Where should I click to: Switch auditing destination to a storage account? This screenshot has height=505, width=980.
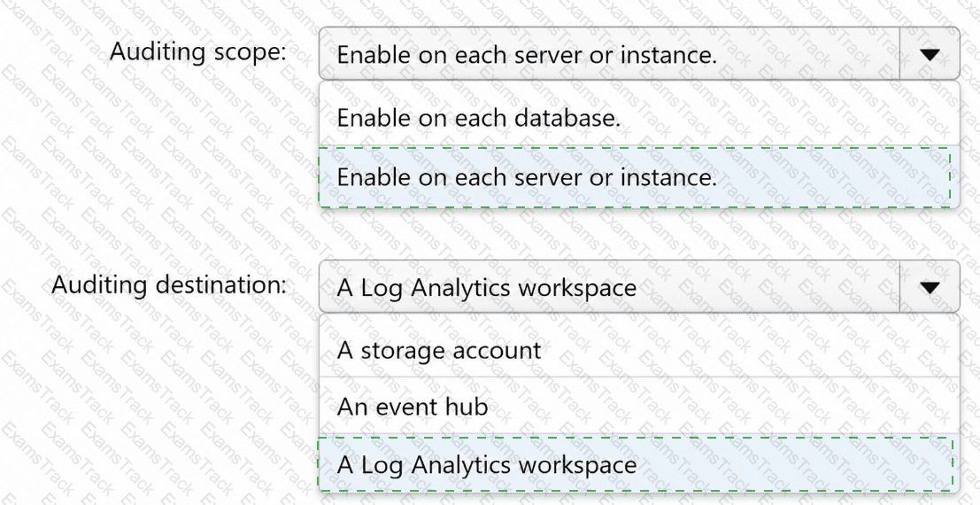coord(639,349)
